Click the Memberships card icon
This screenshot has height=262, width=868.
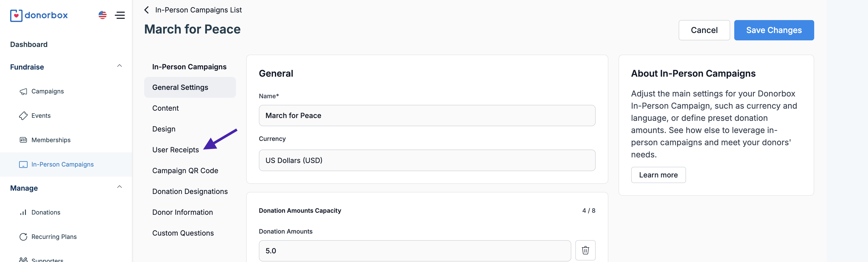click(x=23, y=140)
